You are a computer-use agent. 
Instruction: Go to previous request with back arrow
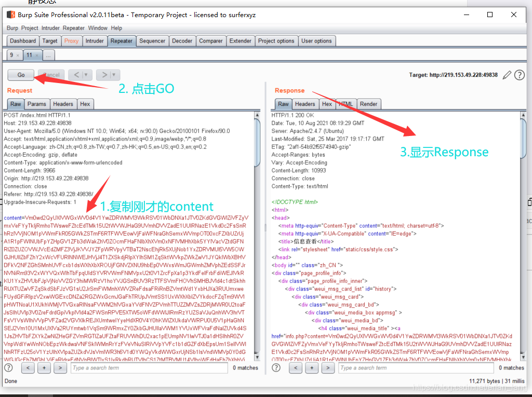tap(76, 75)
